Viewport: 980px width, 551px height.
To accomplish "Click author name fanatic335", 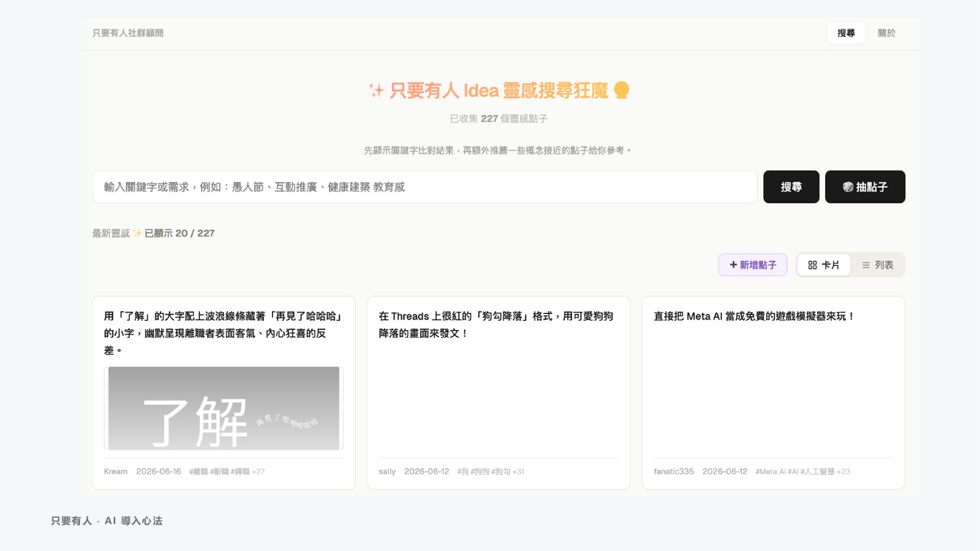I will coord(674,471).
